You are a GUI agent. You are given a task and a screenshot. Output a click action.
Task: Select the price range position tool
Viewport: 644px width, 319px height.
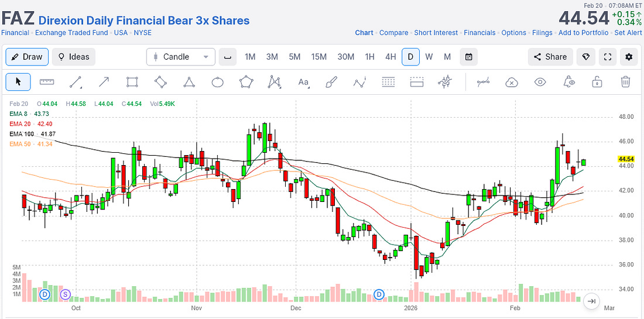point(416,82)
